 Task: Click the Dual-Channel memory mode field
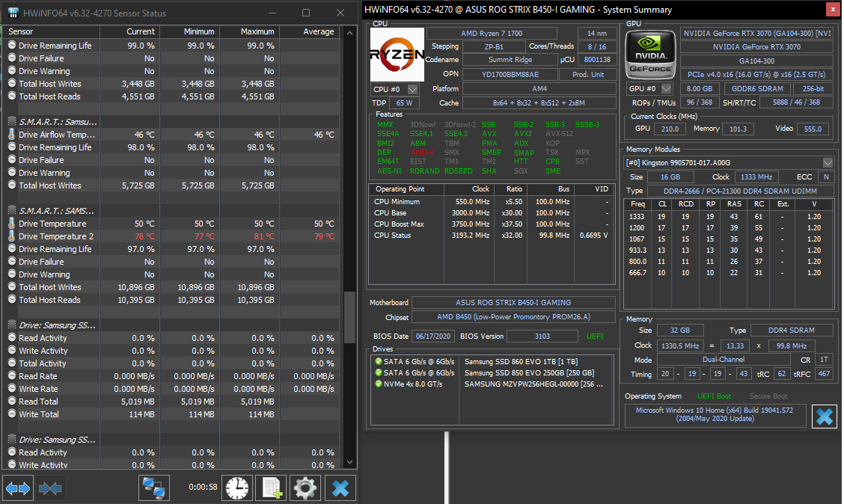[x=724, y=360]
